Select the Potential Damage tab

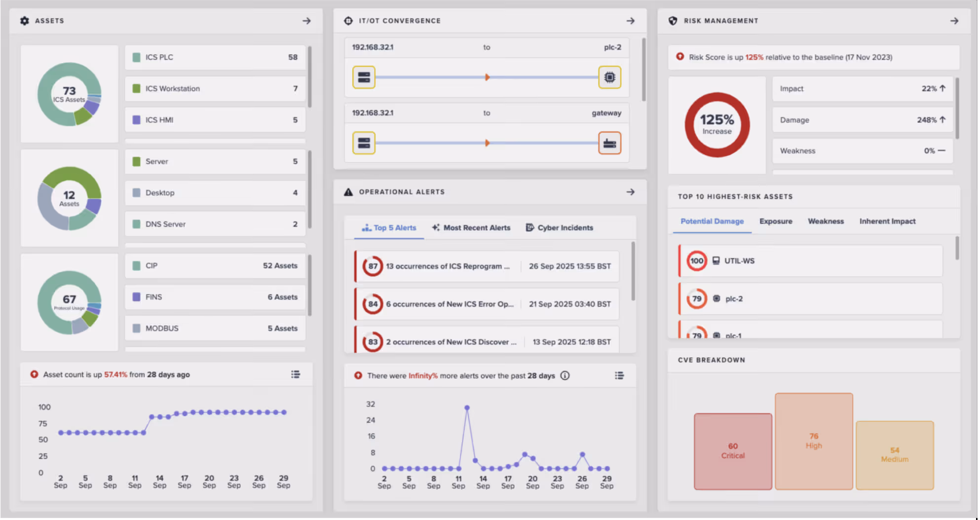tap(712, 221)
